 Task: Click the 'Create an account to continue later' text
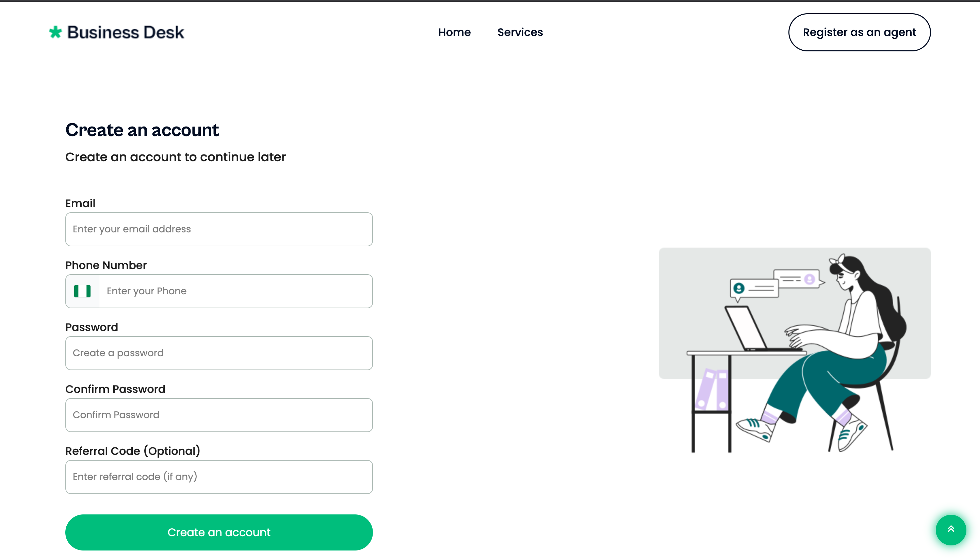coord(176,157)
